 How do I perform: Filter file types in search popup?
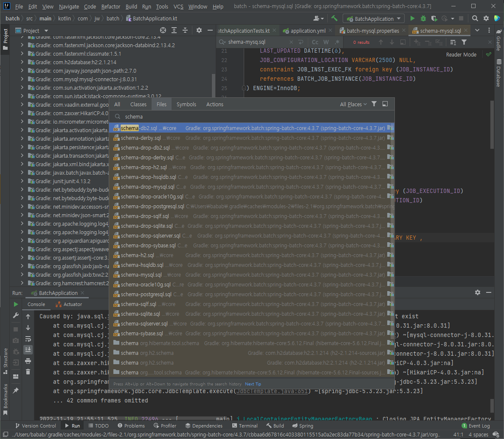click(x=374, y=104)
